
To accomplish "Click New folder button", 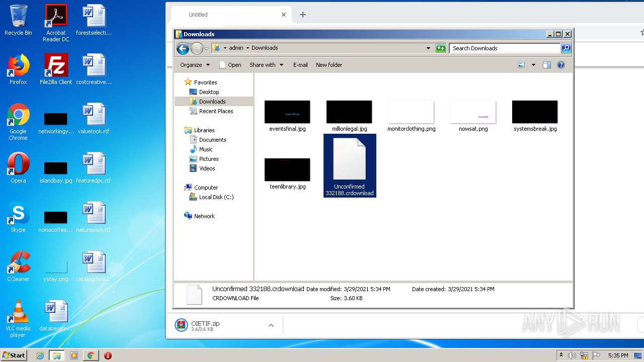I will click(329, 65).
